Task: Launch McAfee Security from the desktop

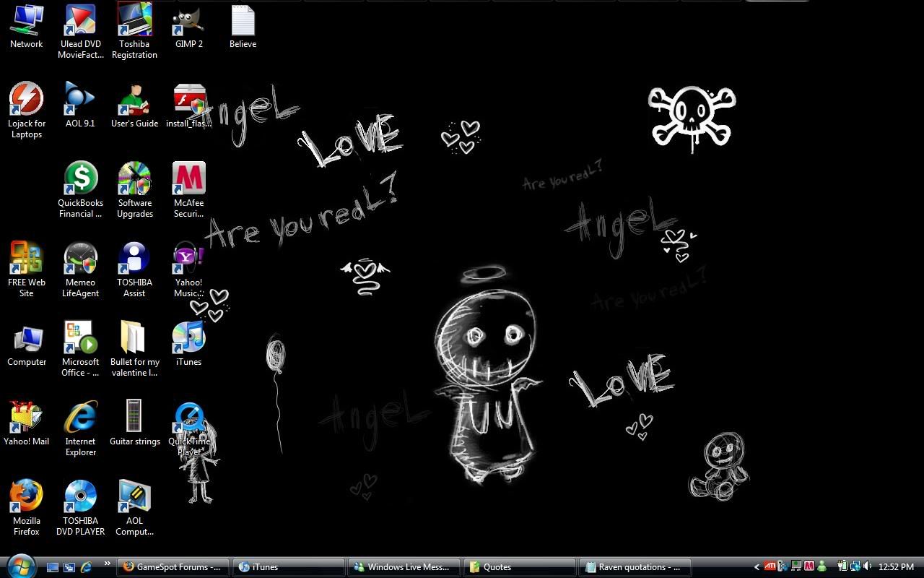Action: point(189,190)
